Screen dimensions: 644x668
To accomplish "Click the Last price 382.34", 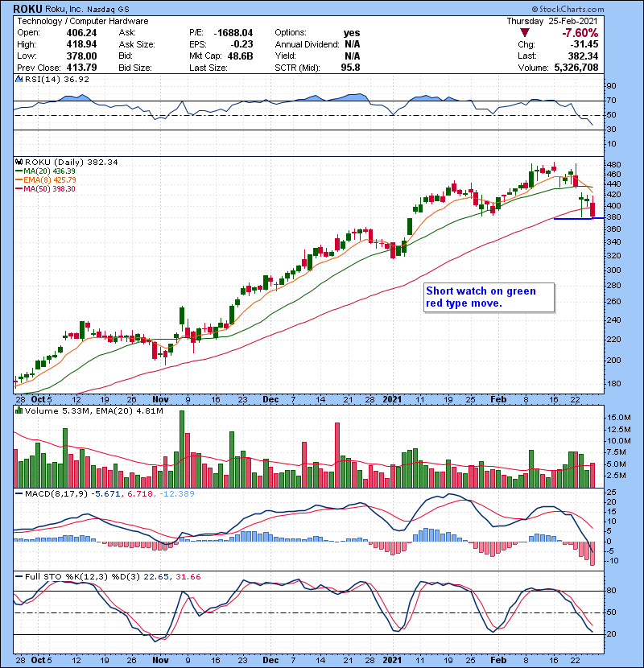I will point(583,56).
